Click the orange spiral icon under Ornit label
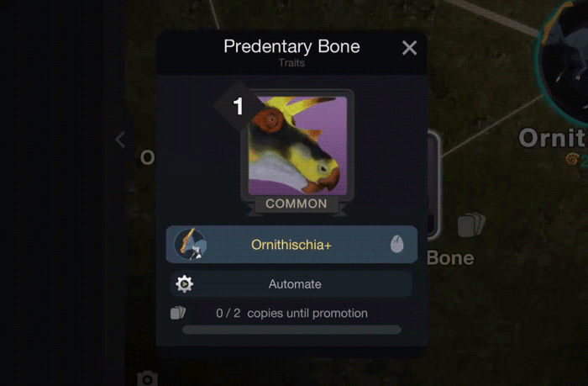This screenshot has width=588, height=386. [x=571, y=159]
